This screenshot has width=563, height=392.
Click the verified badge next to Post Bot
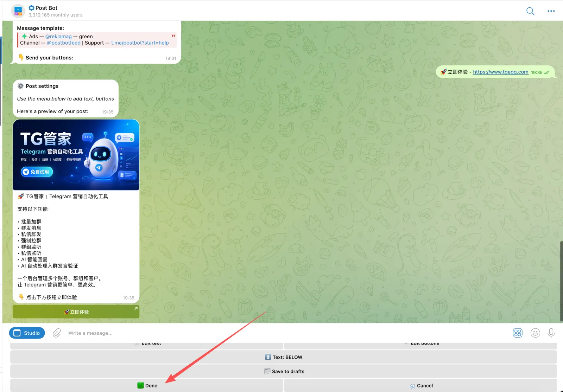(31, 8)
